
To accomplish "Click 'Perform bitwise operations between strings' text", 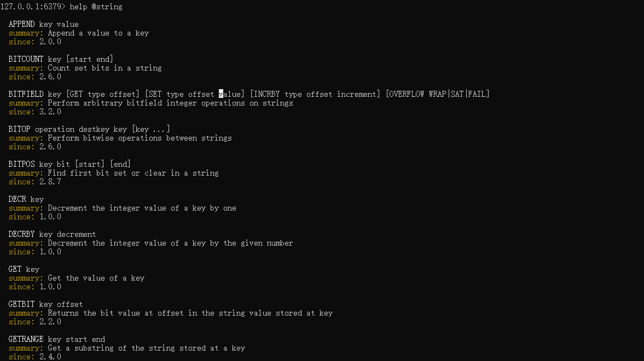I will tap(140, 138).
